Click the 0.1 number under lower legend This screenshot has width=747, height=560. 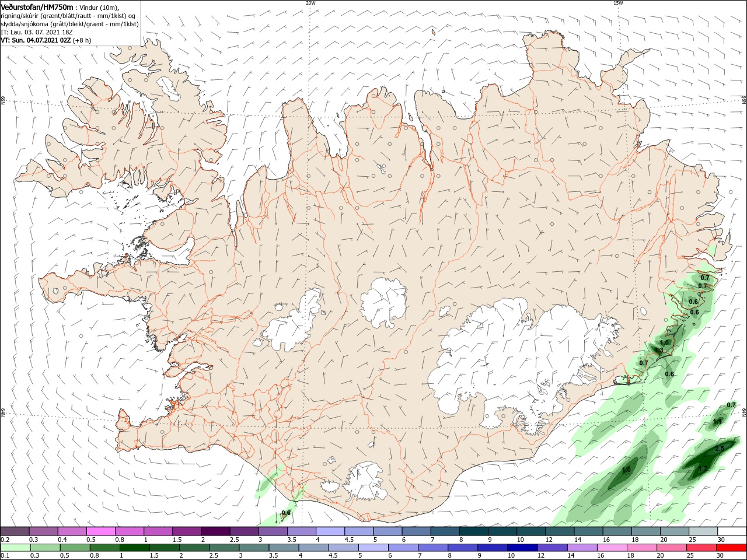coord(5,556)
